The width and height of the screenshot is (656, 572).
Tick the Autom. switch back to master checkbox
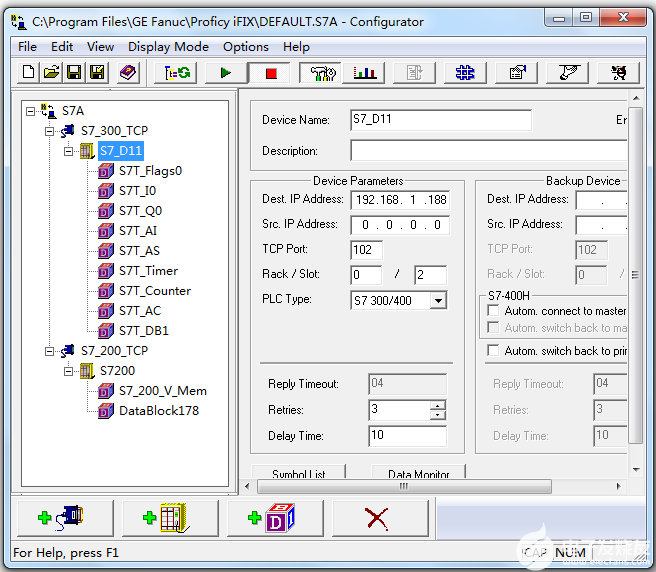[493, 328]
